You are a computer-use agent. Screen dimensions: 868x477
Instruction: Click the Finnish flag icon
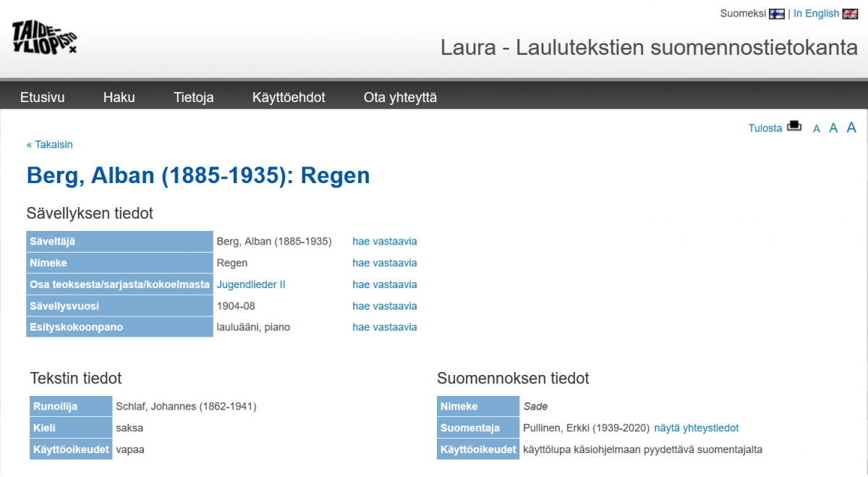(777, 14)
